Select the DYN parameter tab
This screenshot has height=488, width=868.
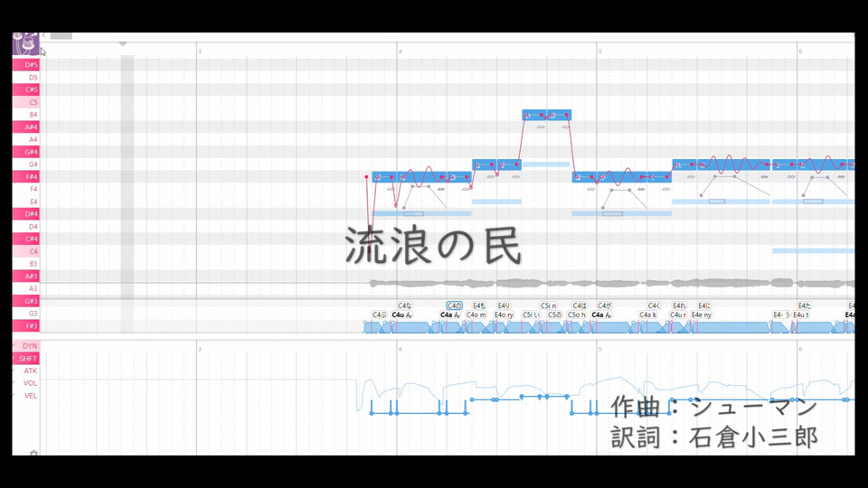point(26,346)
